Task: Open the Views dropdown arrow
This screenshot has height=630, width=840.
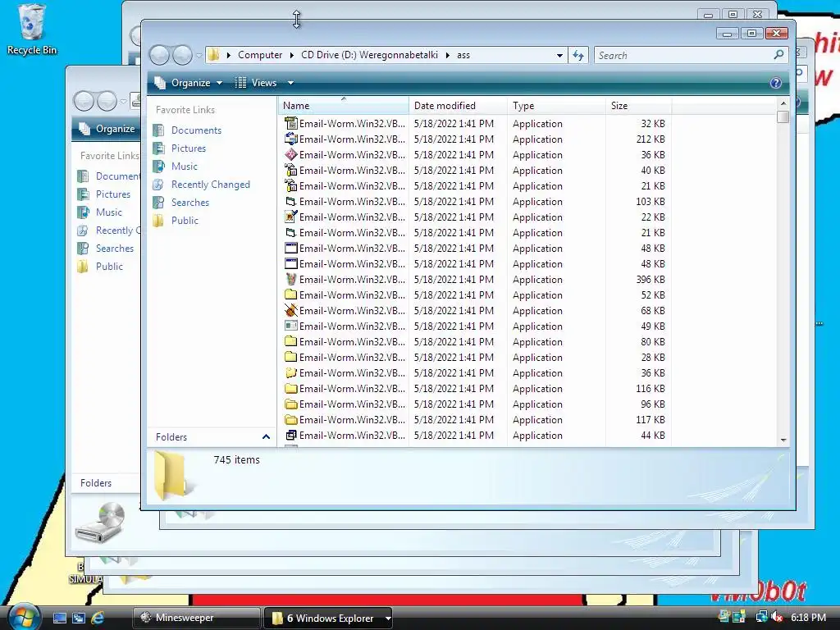Action: tap(290, 83)
